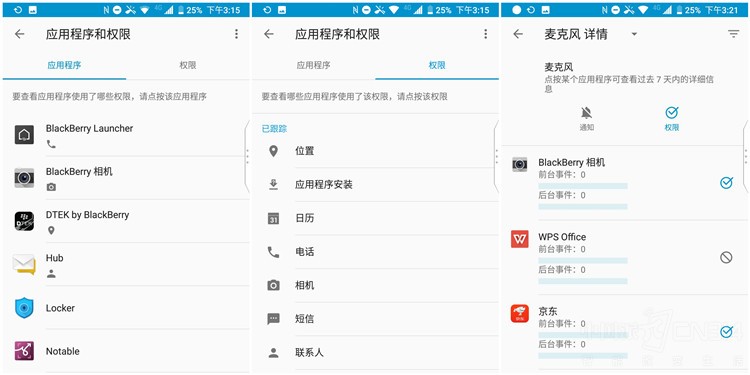750x375 pixels.
Task: Open DTEK by BlackBerry icon
Action: point(24,221)
